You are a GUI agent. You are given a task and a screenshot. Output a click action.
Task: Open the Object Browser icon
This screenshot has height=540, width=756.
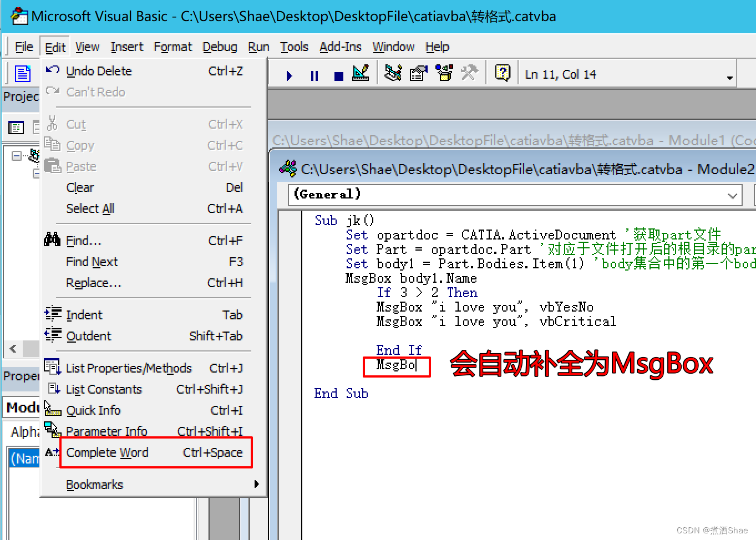pos(444,73)
